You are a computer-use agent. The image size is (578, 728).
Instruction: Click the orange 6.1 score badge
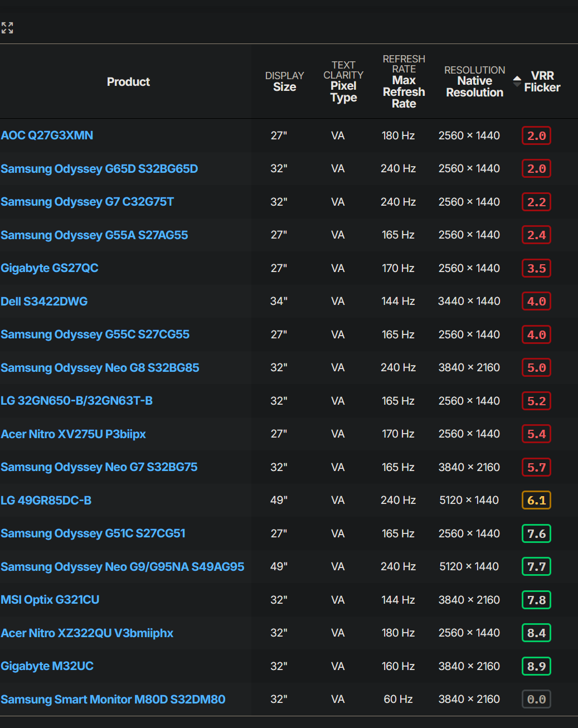(536, 501)
